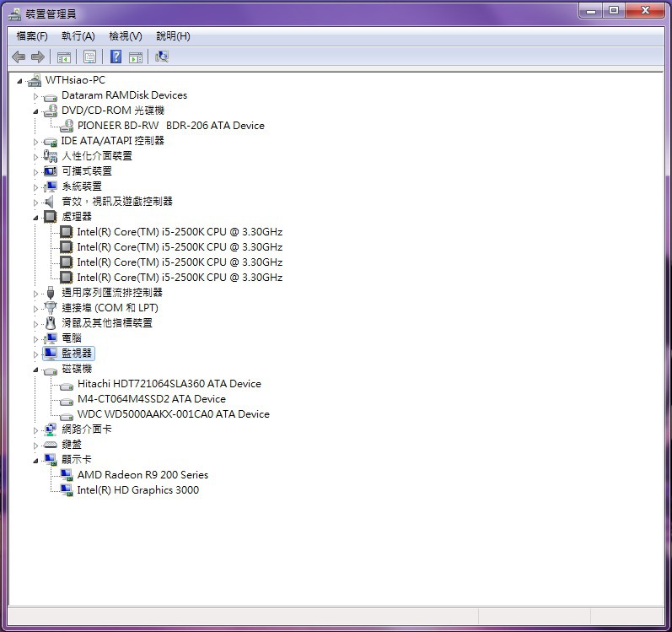Click the 人性化介面裝置 HID icon
The image size is (672, 632).
tap(50, 156)
